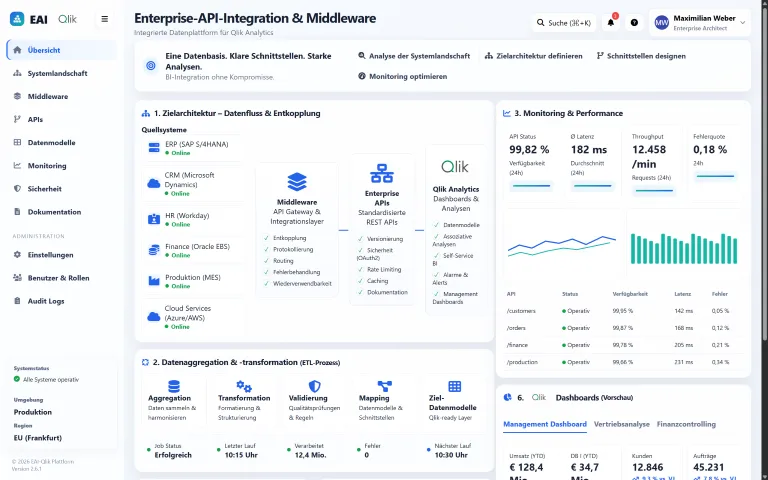The image size is (768, 480).
Task: Open Übersicht in the sidebar
Action: point(62,50)
